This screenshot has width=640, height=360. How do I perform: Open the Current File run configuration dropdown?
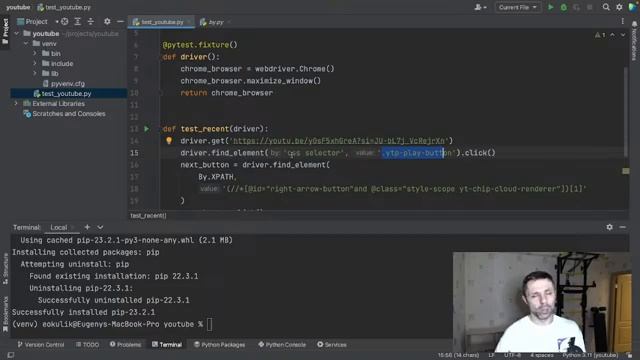coord(517,7)
